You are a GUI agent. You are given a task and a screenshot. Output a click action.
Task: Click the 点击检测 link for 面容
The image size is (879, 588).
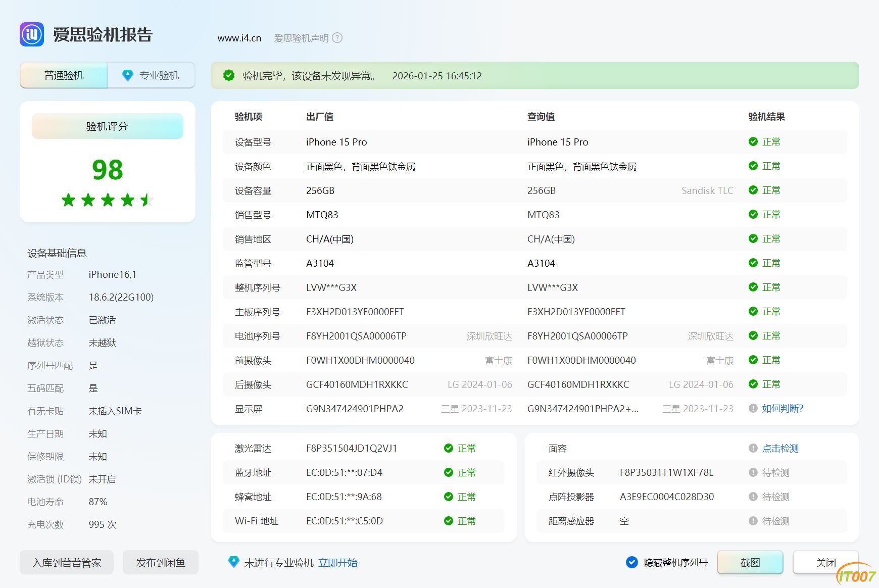tap(780, 448)
